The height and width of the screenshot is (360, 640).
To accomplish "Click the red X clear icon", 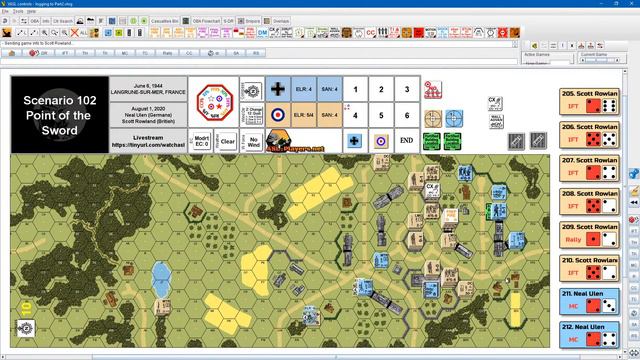I will (74, 33).
